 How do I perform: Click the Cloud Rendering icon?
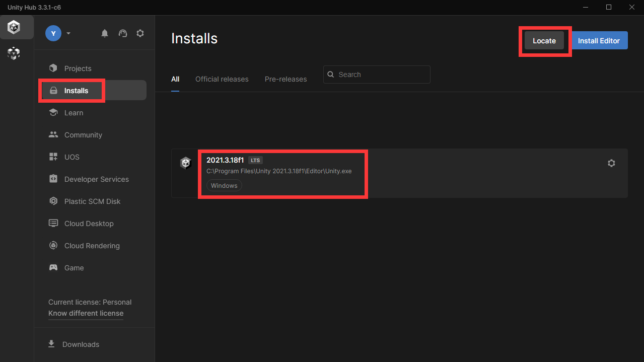point(53,245)
